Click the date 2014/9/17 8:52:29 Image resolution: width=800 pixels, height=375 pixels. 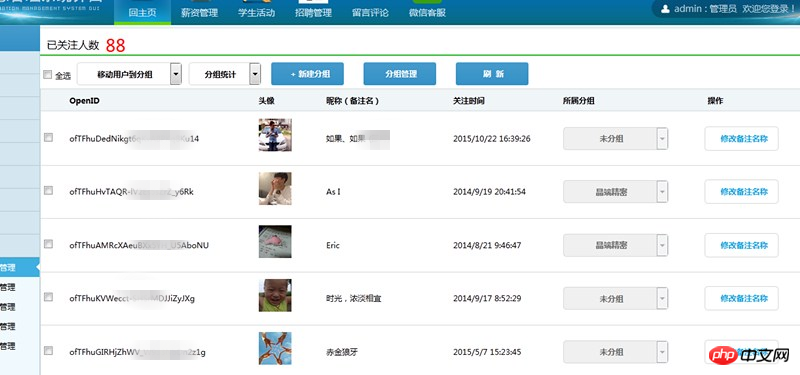tap(487, 298)
